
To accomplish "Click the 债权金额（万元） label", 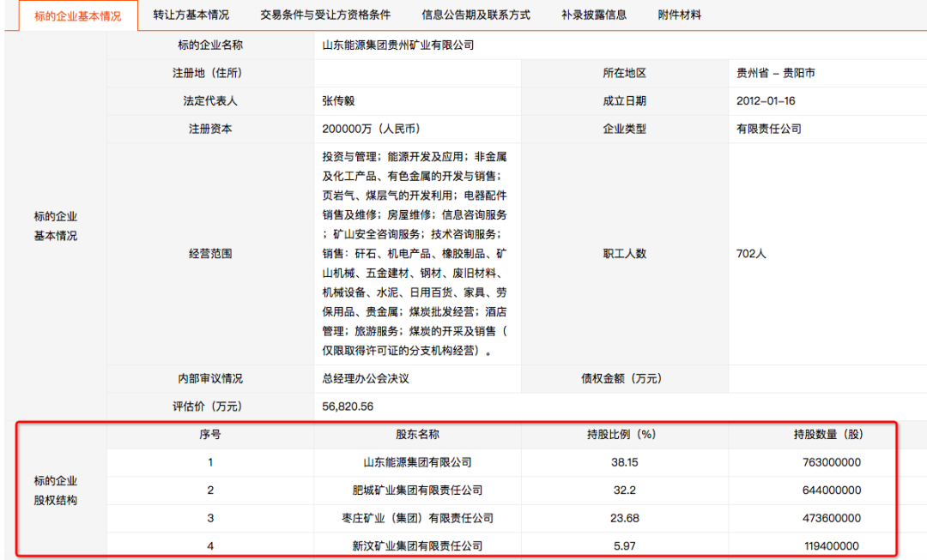I will click(x=624, y=379).
